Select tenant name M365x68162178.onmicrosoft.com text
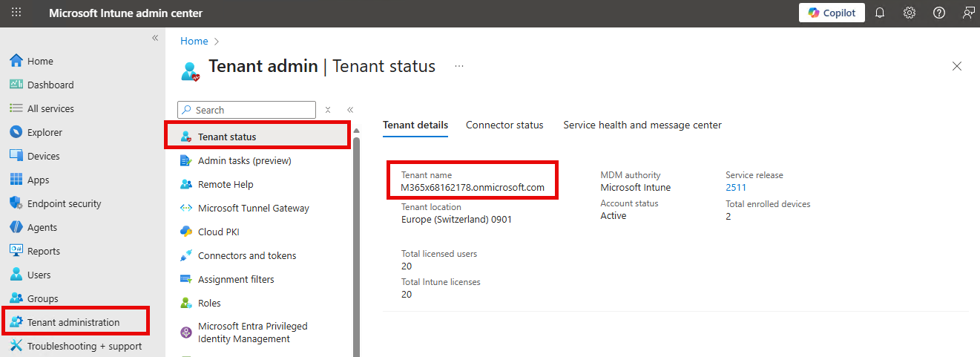 point(473,188)
